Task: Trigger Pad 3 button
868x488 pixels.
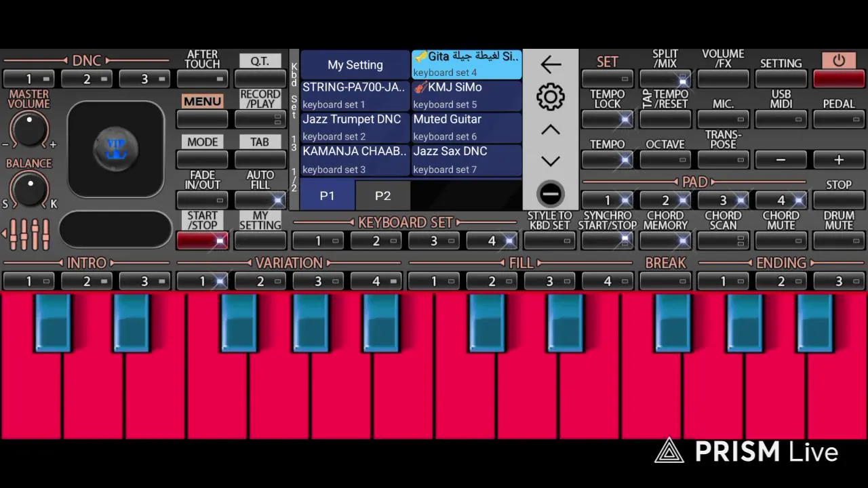Action: pos(723,200)
